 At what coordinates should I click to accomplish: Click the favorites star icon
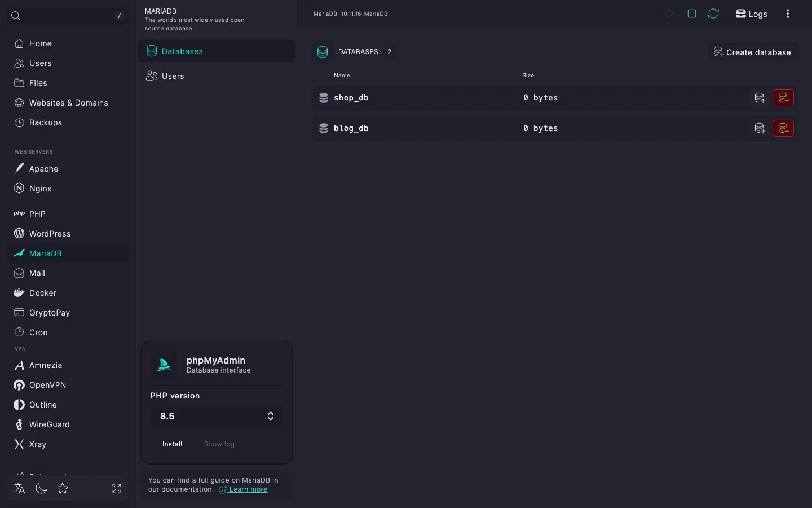click(63, 488)
